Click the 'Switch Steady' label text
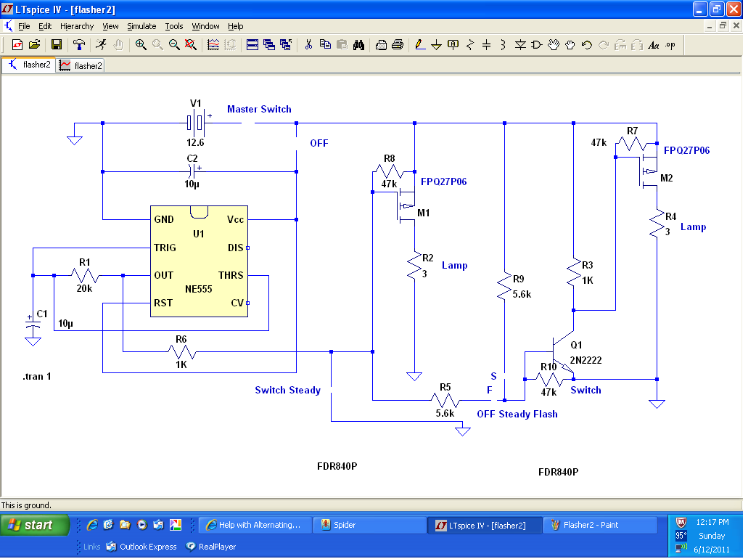 288,390
